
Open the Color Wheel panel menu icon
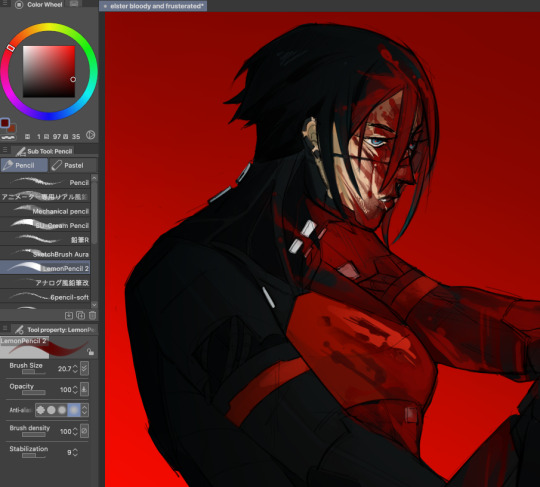(x=5, y=3)
